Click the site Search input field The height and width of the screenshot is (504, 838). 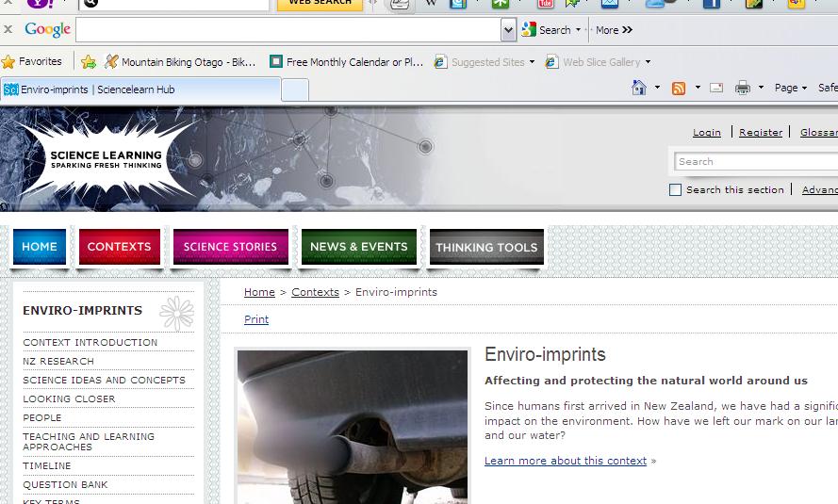tap(755, 161)
